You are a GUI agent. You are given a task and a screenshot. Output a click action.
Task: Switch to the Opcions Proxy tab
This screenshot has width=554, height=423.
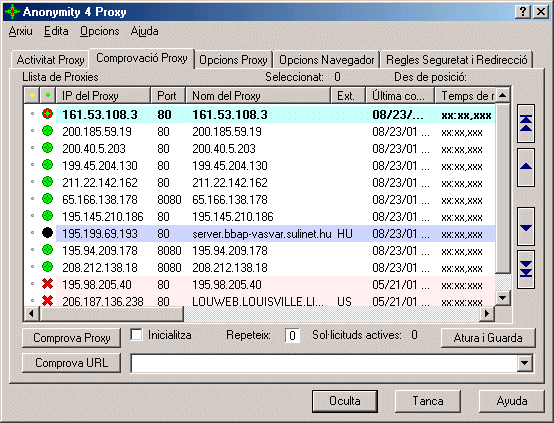tap(233, 60)
